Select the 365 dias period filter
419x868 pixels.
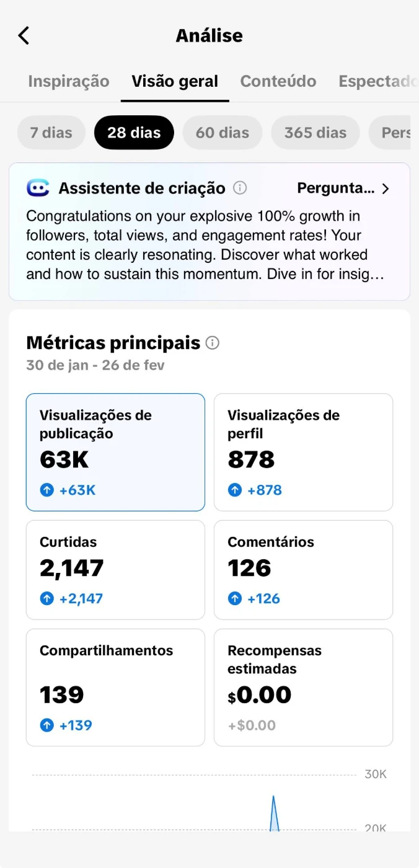[x=315, y=133]
